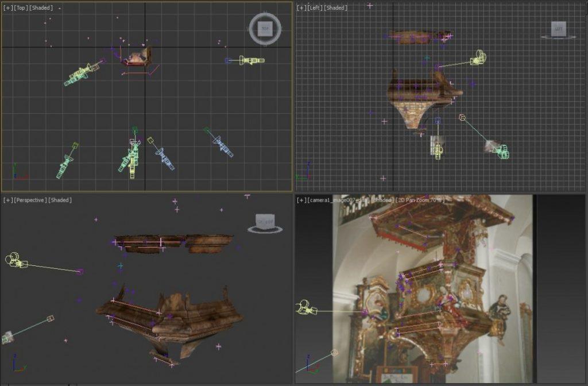Screen dimensions: 588x386
Task: Open the [+] menu of the Perspective viewport
Action: 7,200
